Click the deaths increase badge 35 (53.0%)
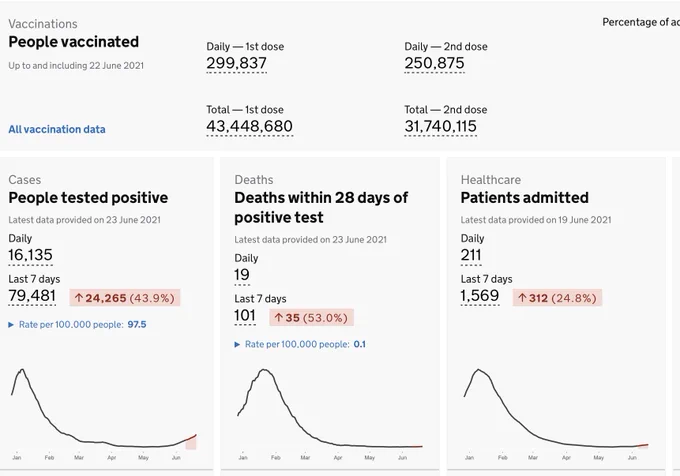 coord(311,317)
